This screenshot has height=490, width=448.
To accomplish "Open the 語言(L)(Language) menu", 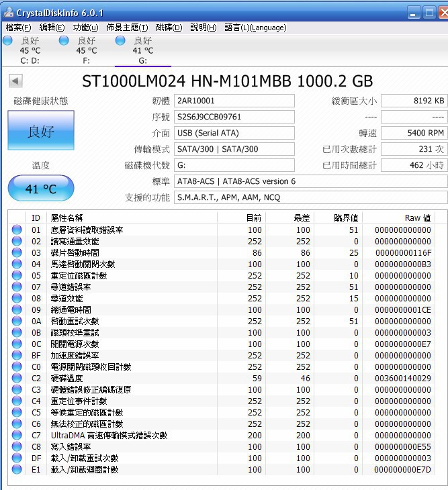I will tap(255, 28).
